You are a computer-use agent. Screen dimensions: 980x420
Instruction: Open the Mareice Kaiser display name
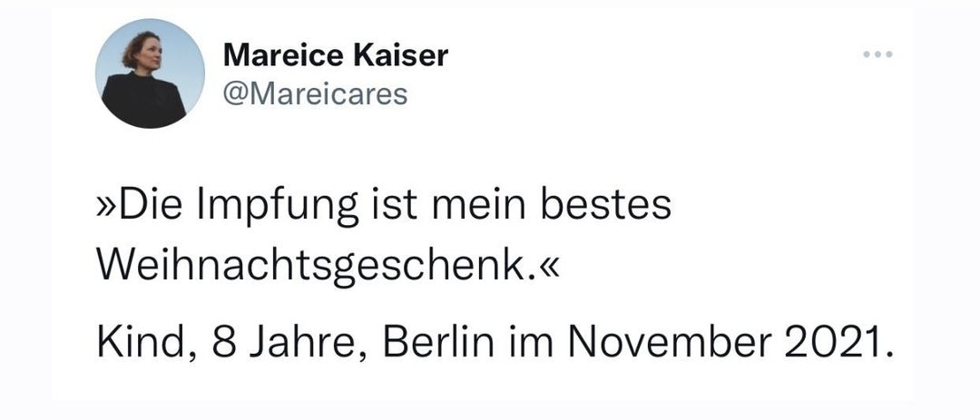pyautogui.click(x=336, y=55)
